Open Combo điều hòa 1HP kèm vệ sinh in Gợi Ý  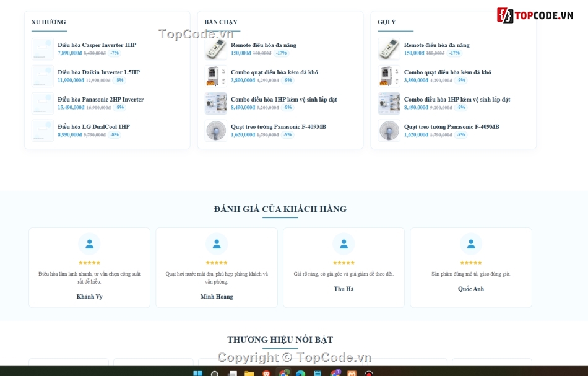[x=457, y=100]
